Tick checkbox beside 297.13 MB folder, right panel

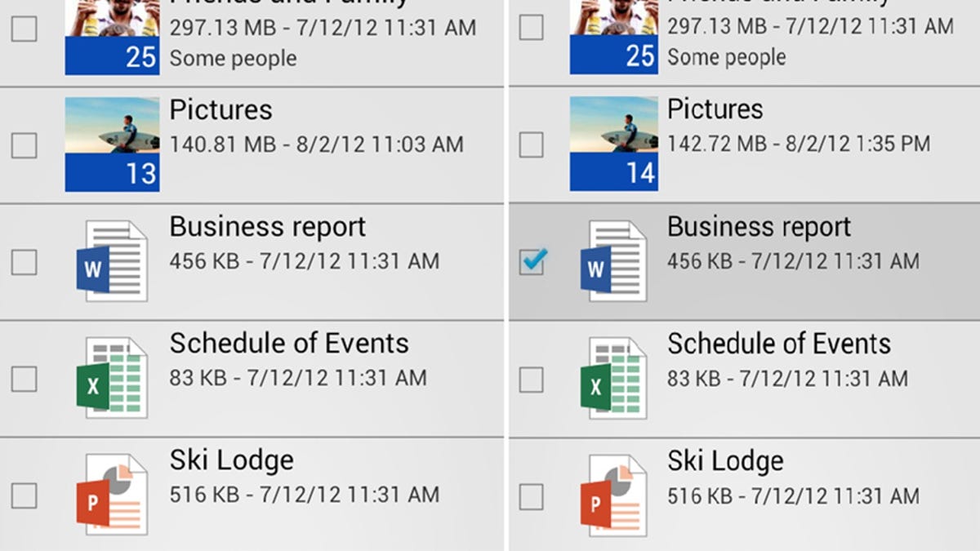(532, 29)
